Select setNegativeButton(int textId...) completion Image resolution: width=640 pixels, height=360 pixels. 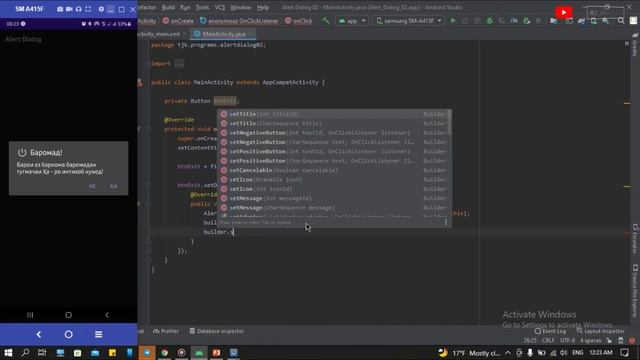pos(334,133)
